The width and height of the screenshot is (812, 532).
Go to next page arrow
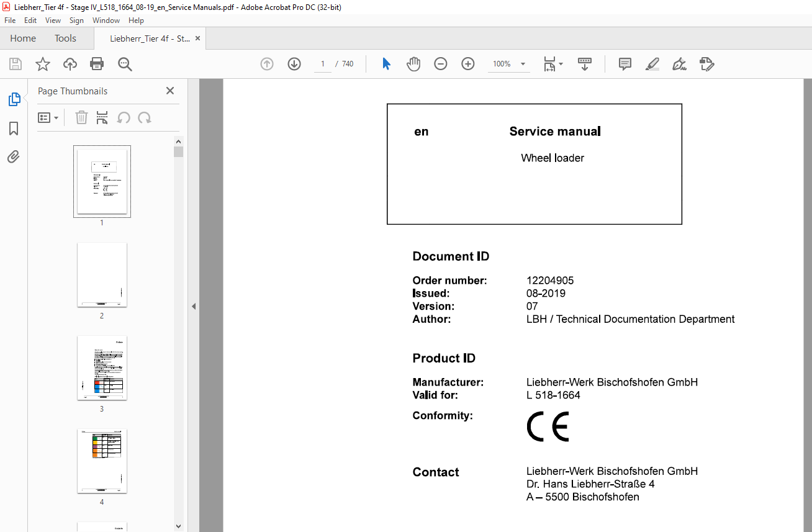(x=294, y=64)
